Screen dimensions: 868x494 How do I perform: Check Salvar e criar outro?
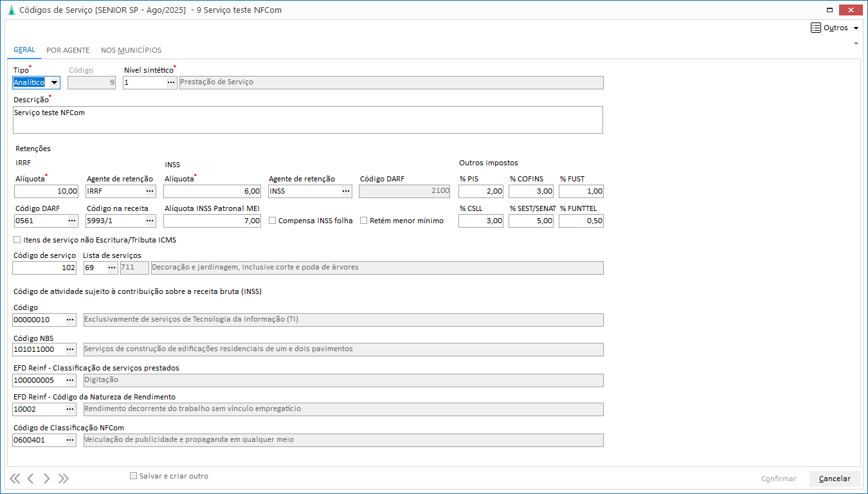[x=134, y=476]
